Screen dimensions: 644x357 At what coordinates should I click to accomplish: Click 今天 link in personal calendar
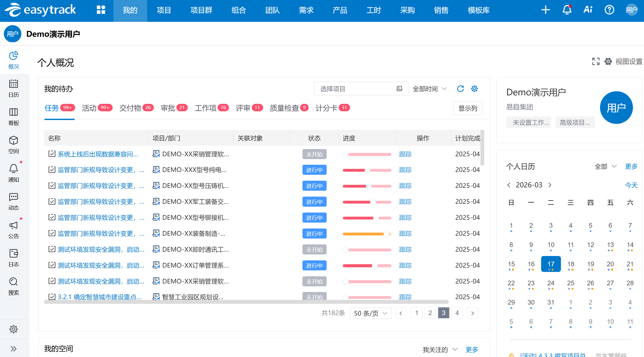(x=631, y=185)
